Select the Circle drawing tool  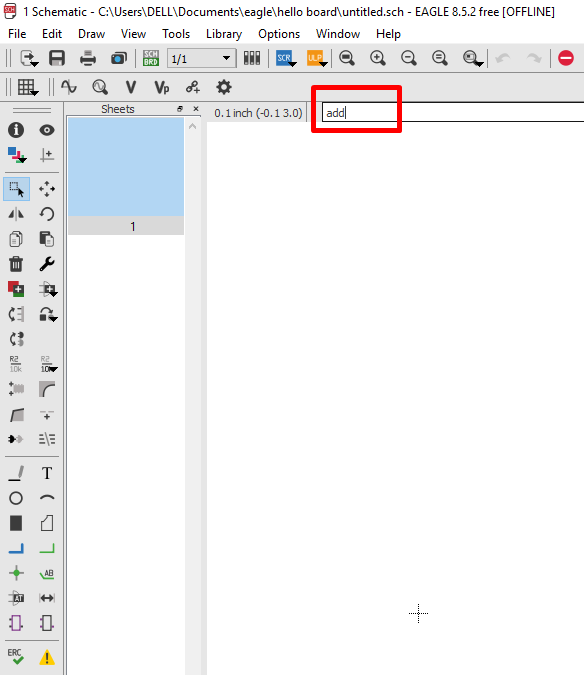click(x=16, y=498)
